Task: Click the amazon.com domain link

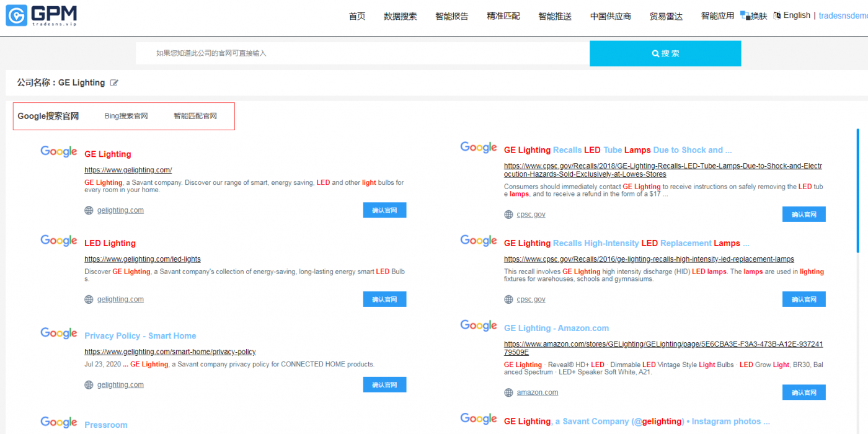Action: pos(538,392)
